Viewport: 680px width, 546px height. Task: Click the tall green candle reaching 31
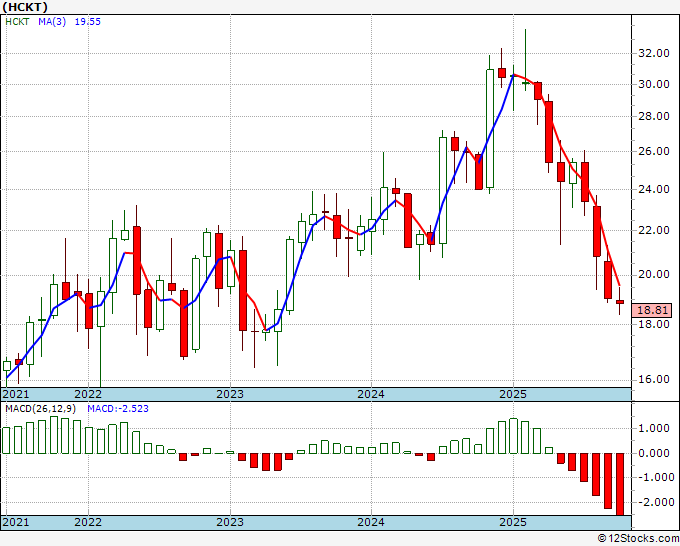[490, 128]
